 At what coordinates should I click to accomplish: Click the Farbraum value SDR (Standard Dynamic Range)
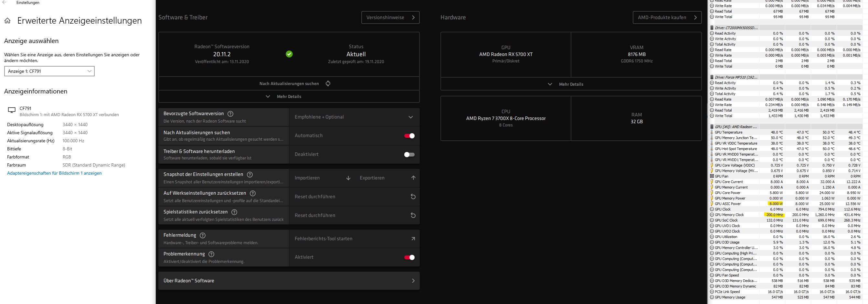tap(94, 165)
